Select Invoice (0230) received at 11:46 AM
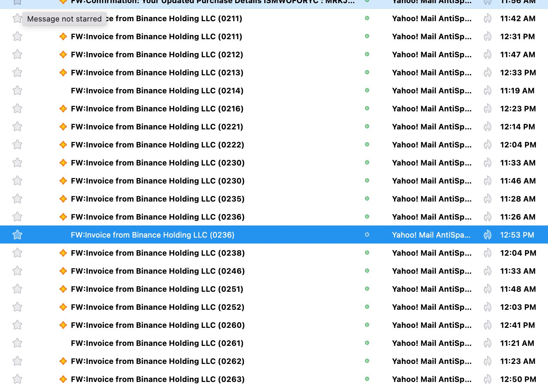 pos(157,181)
